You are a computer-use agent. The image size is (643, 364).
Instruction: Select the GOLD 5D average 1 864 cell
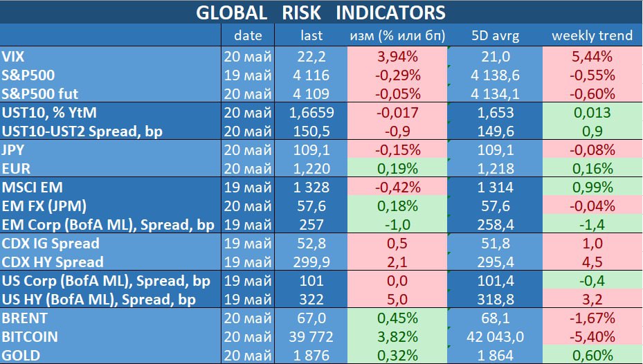[495, 354]
